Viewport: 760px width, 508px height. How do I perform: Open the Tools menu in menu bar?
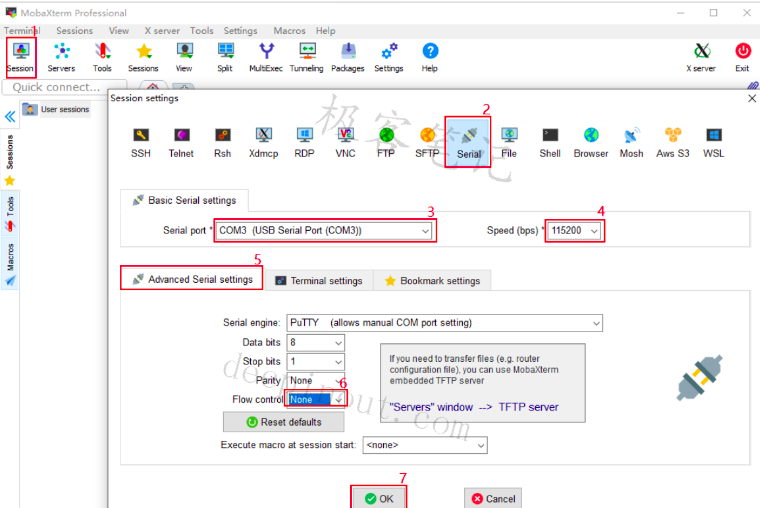click(202, 31)
